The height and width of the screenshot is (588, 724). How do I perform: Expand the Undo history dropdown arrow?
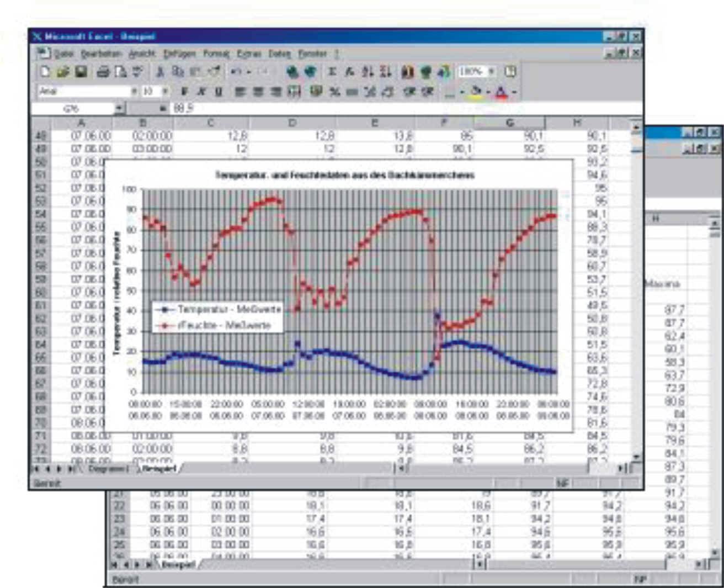click(x=249, y=72)
